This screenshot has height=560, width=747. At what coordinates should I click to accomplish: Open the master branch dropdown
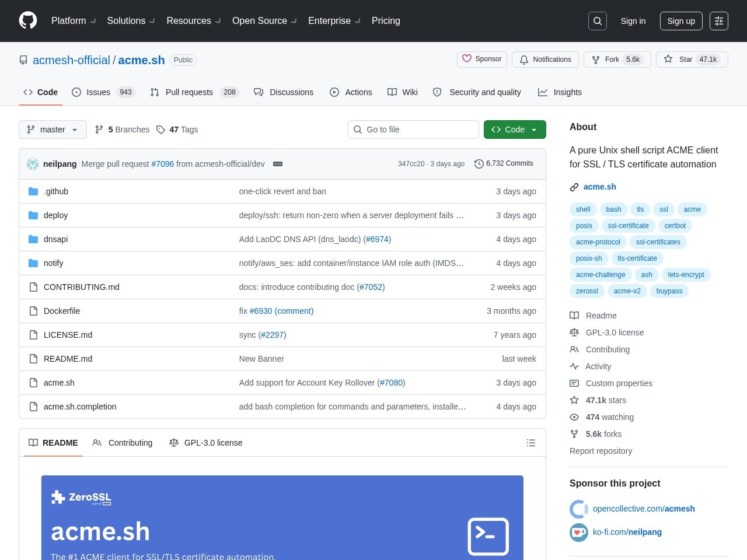[53, 129]
